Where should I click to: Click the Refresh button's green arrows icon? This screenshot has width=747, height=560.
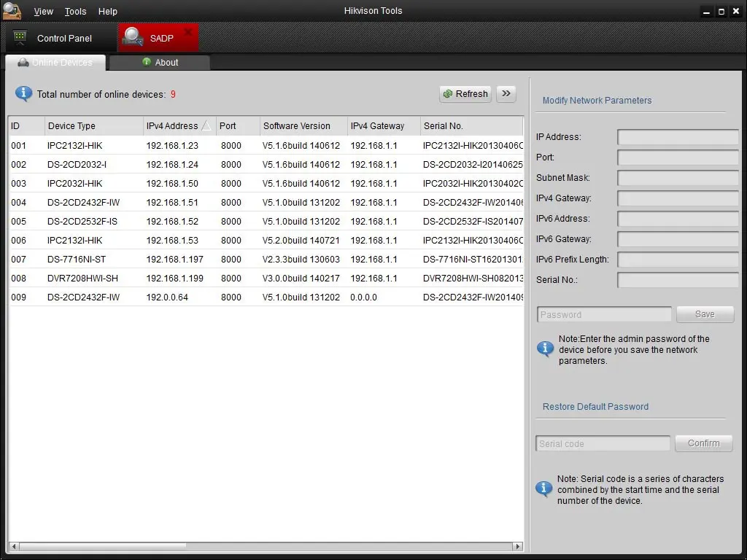pos(448,94)
